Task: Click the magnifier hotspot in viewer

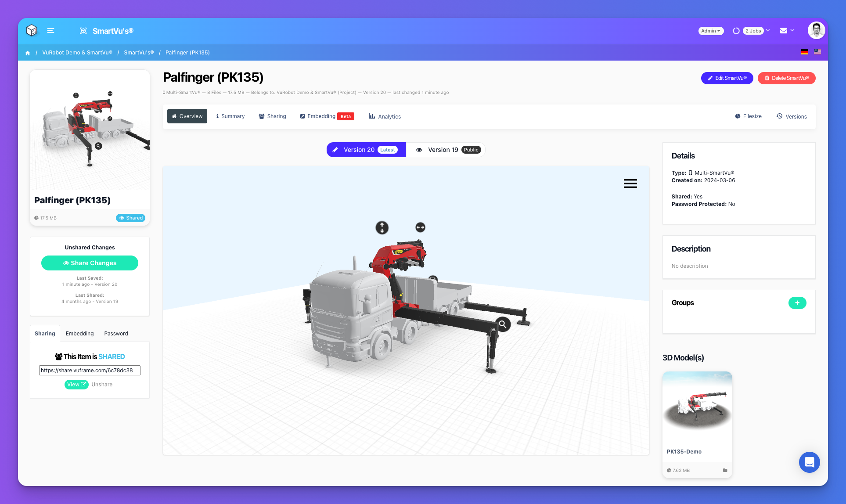Action: [503, 324]
